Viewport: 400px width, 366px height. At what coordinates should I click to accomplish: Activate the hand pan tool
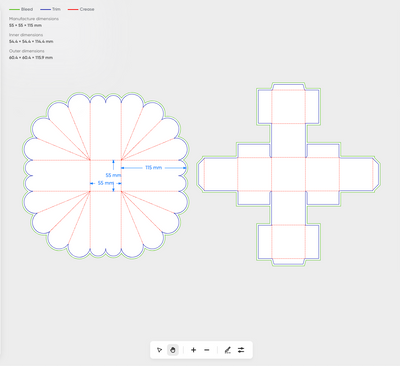pos(173,350)
